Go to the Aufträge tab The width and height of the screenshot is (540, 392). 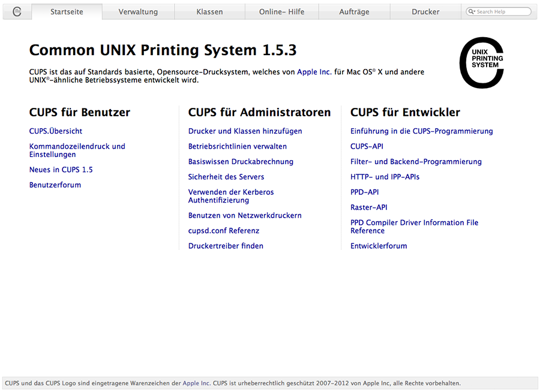354,11
